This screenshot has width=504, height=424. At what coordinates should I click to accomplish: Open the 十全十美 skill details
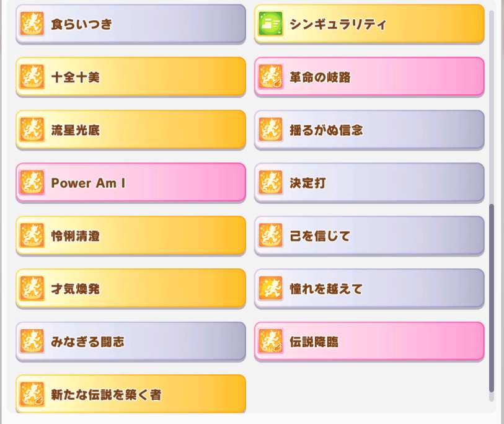131,76
